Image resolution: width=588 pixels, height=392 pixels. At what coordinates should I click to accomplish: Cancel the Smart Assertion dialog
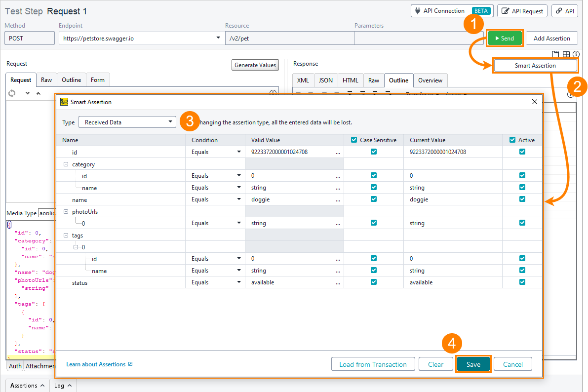(513, 364)
